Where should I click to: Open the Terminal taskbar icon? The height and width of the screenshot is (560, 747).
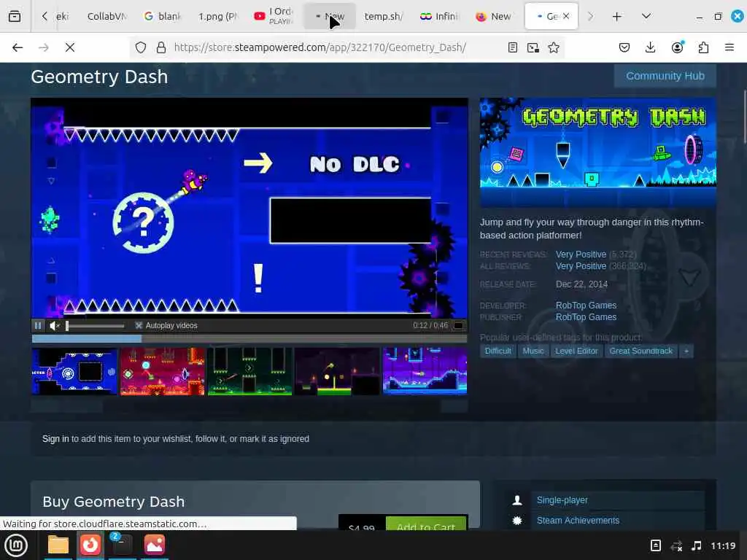(x=122, y=545)
